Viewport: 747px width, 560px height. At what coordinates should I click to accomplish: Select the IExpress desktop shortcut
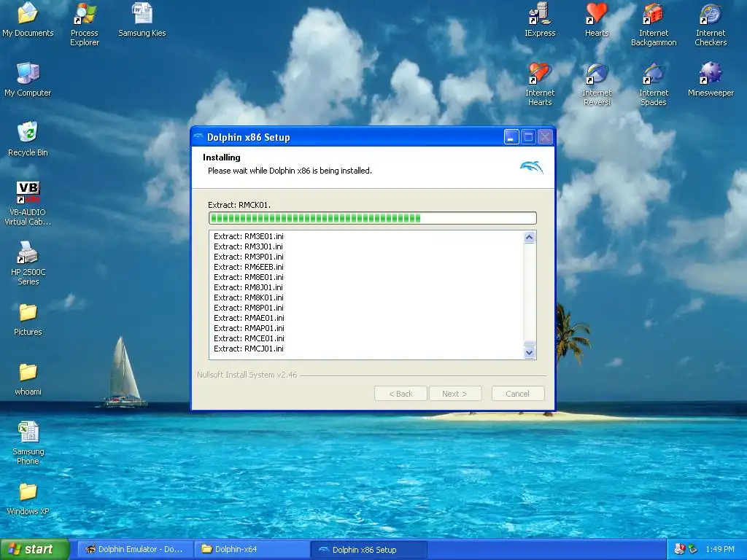pos(540,20)
